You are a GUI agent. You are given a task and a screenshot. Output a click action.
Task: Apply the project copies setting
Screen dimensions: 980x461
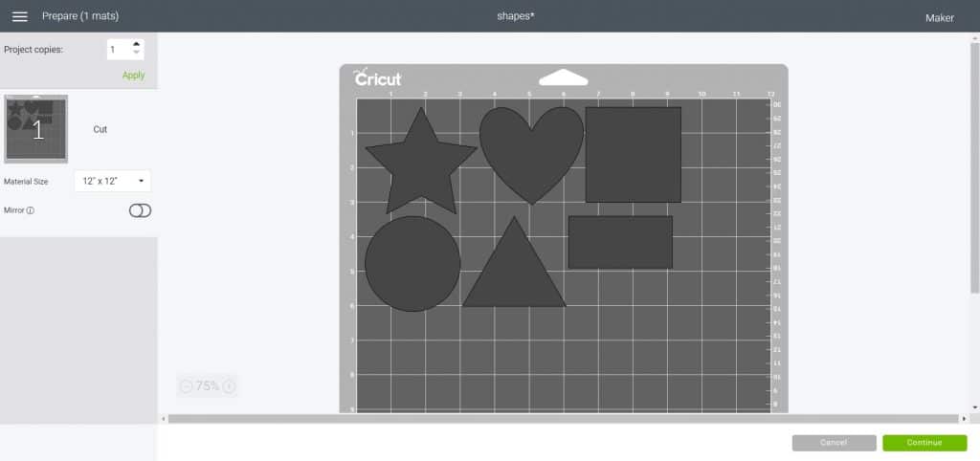pos(134,75)
